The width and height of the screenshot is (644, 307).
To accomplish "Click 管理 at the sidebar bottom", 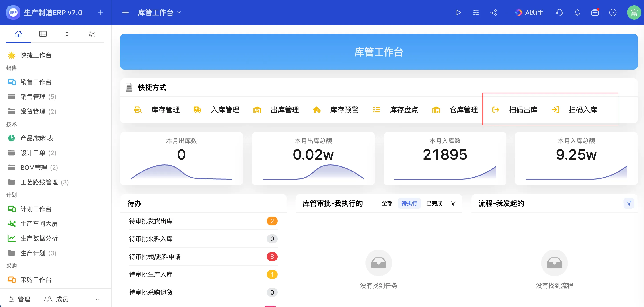I will coord(20,299).
